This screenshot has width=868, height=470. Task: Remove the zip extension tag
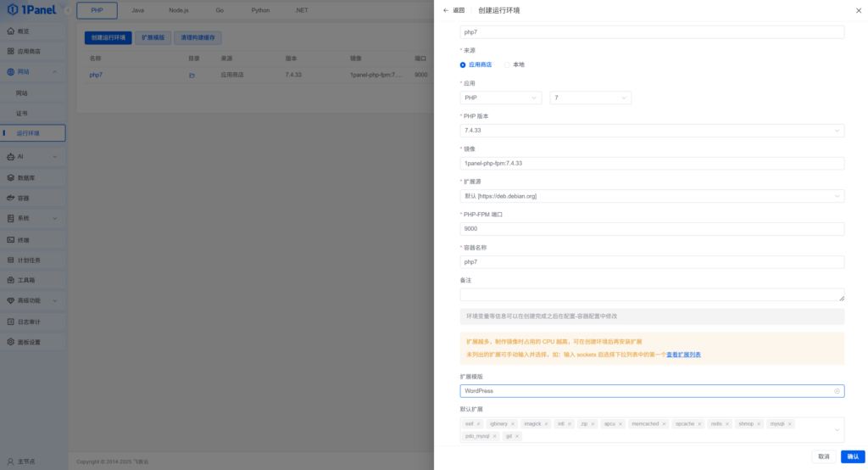coord(593,424)
